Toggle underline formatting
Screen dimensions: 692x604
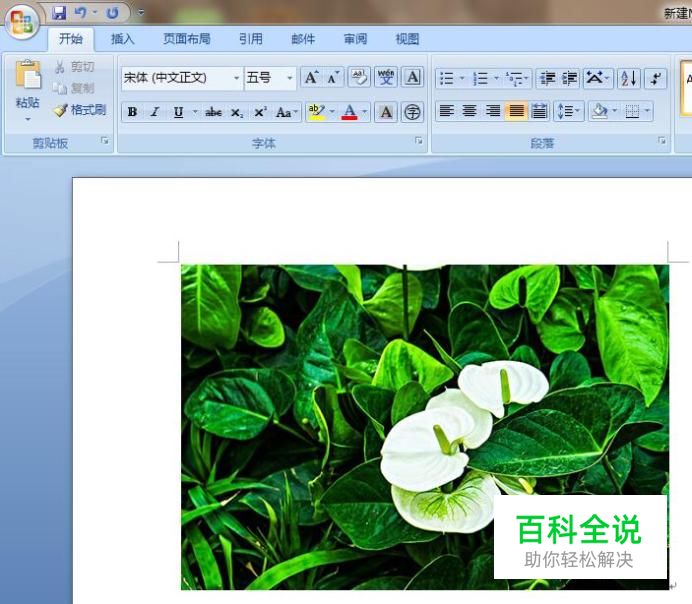(x=178, y=112)
